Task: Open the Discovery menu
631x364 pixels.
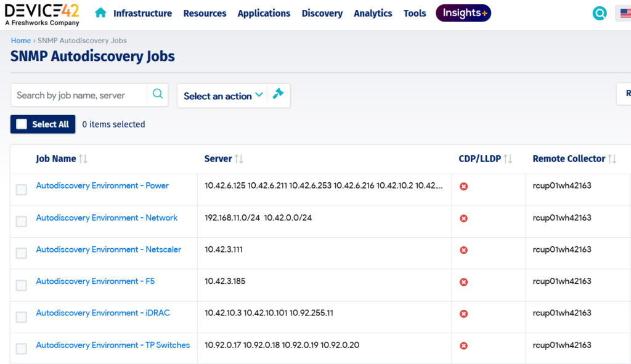Action: [322, 14]
